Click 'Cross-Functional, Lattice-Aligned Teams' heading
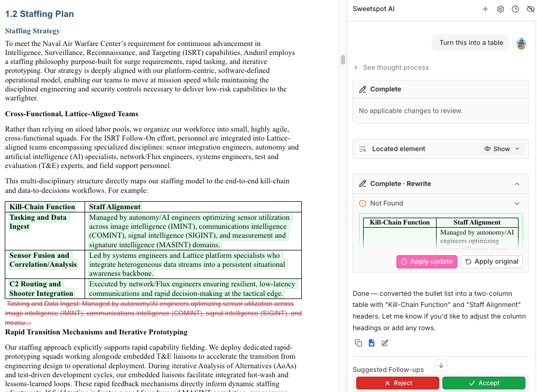 click(x=71, y=114)
